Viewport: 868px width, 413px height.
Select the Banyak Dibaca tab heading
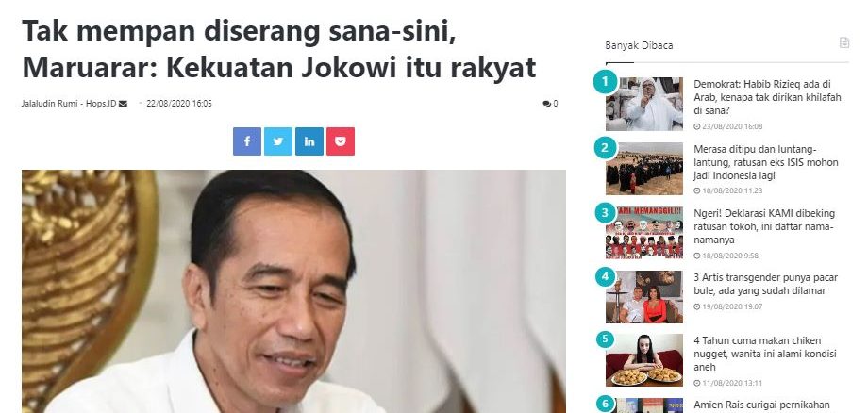coord(639,45)
